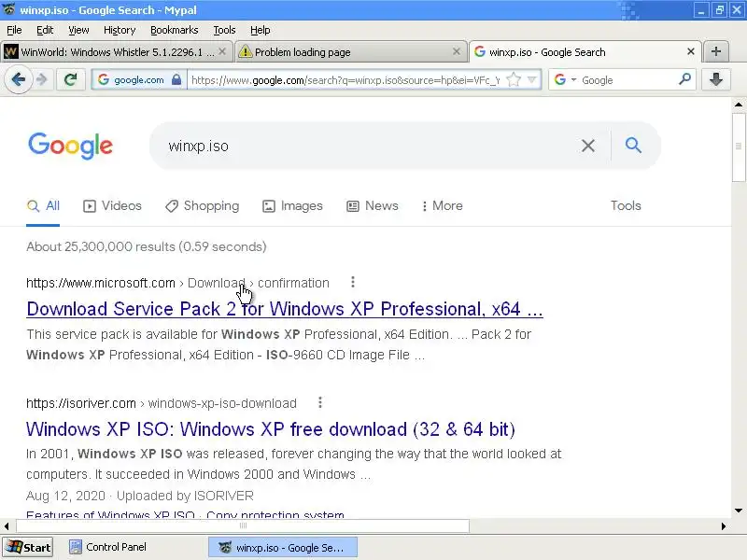Open Windows XP ISO free download link
This screenshot has height=560, width=747.
(x=271, y=429)
